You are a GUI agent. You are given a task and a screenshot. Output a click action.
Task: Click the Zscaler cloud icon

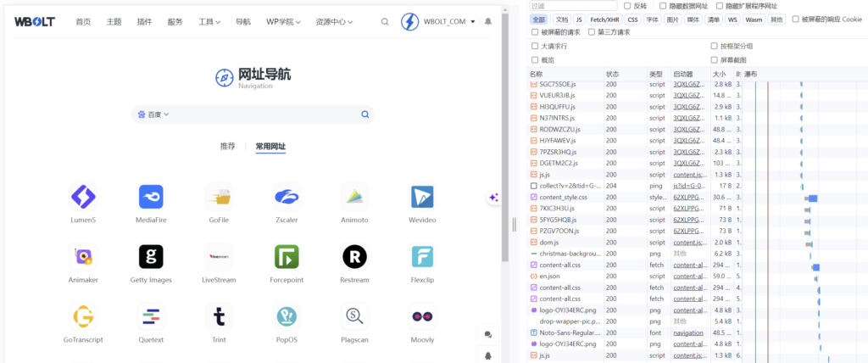287,197
